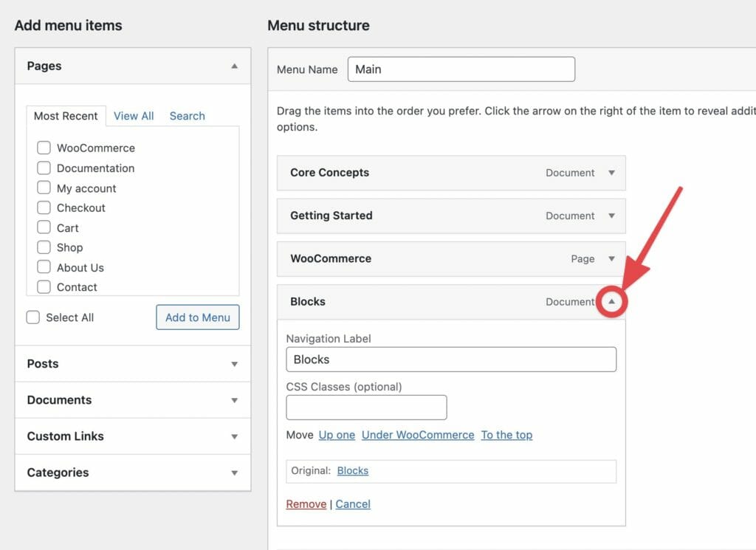The height and width of the screenshot is (550, 756).
Task: Switch to the View All tab
Action: click(x=134, y=116)
